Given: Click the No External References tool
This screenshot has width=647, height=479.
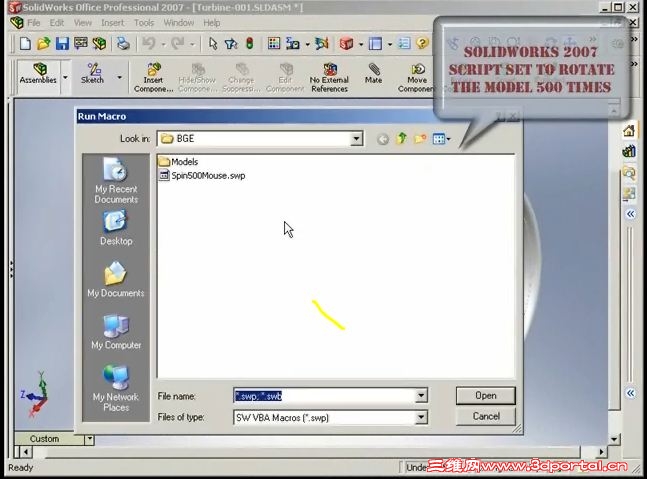Looking at the screenshot, I should tap(329, 78).
